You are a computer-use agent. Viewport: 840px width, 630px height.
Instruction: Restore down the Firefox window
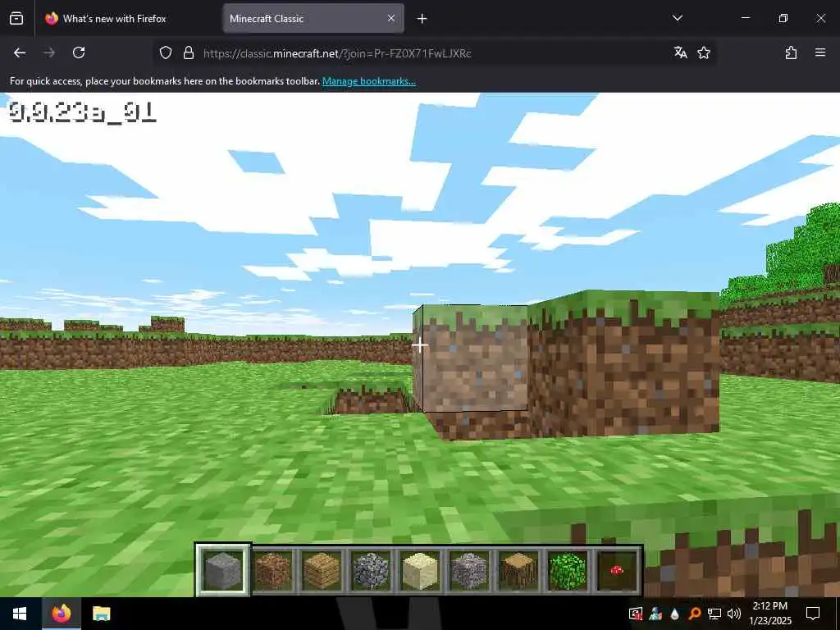(783, 18)
